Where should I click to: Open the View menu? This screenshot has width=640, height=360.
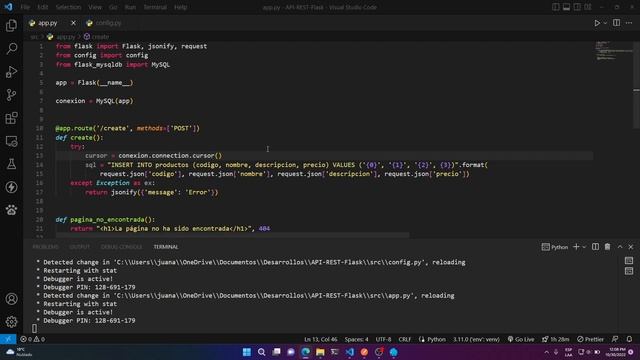click(95, 7)
